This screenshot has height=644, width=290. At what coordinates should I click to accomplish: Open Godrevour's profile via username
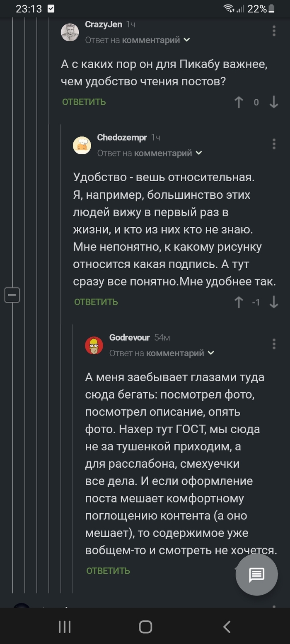tap(129, 338)
